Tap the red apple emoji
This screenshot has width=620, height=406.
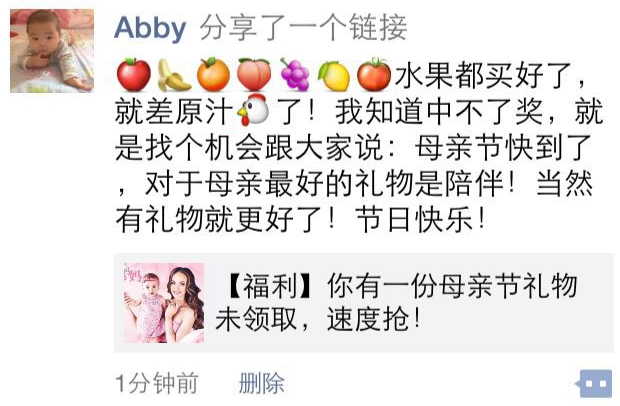pos(134,75)
